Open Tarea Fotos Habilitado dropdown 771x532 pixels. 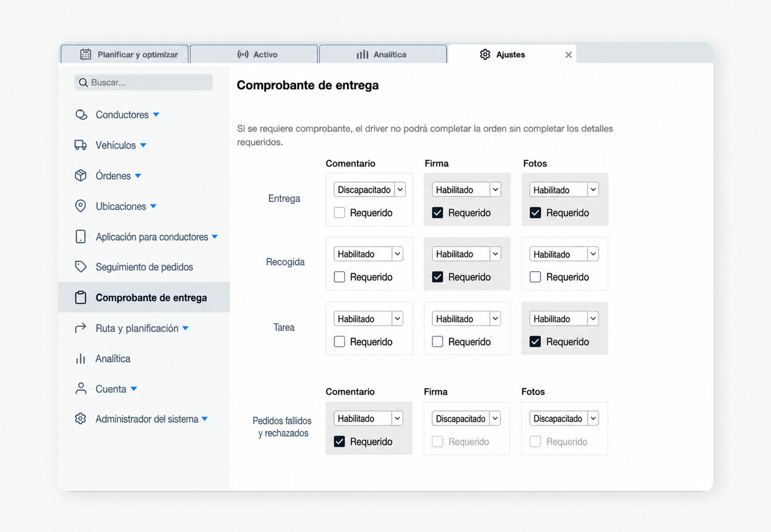tap(564, 319)
